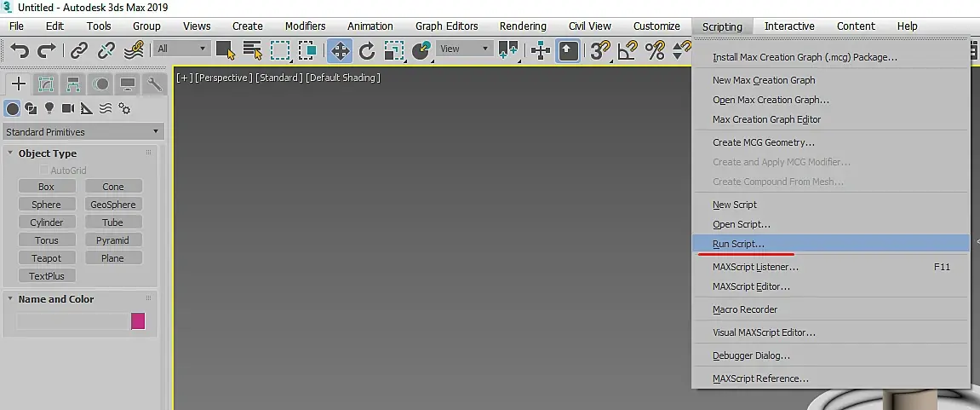Open the viewport [+] general menu

(x=185, y=78)
